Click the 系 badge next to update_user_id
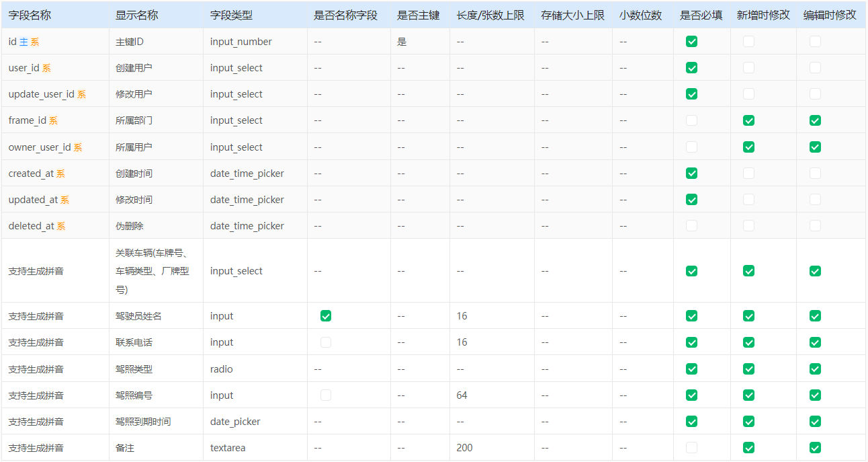The image size is (868, 462). (81, 94)
